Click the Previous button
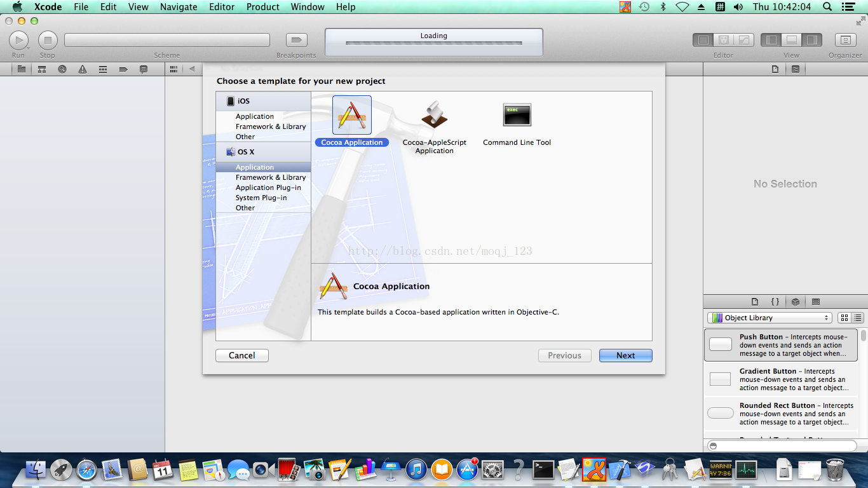The height and width of the screenshot is (488, 868). 565,355
